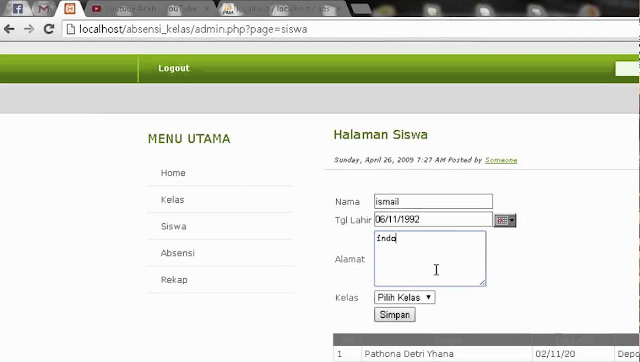Click the browser back arrow
This screenshot has width=640, height=362.
point(9,29)
